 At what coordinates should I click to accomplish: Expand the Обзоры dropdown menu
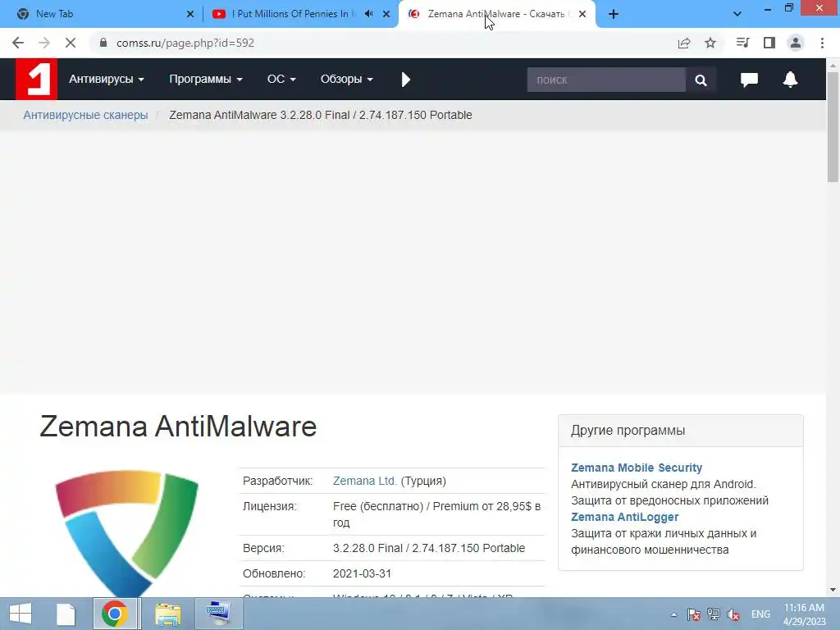pos(347,80)
